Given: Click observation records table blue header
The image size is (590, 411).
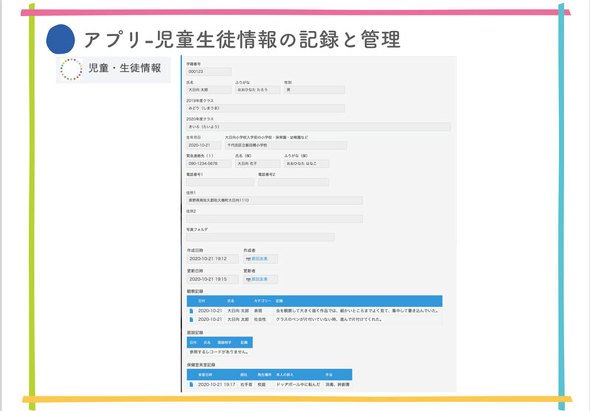Looking at the screenshot, I should (315, 301).
